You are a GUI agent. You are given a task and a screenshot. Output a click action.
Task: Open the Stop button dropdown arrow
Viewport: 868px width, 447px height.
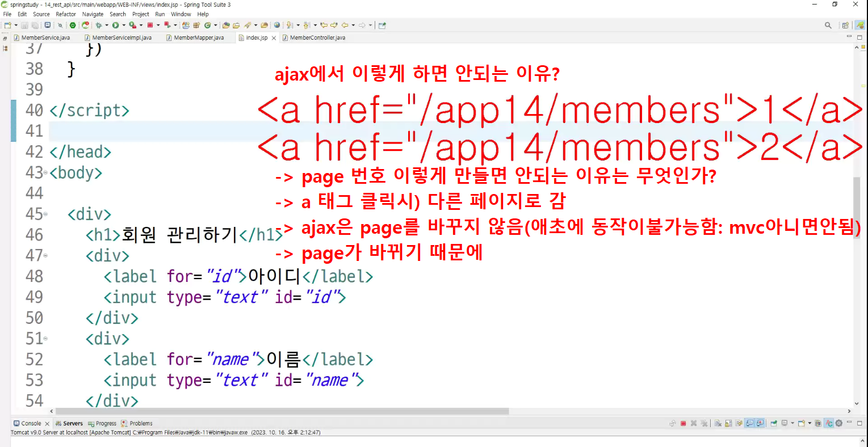(158, 25)
